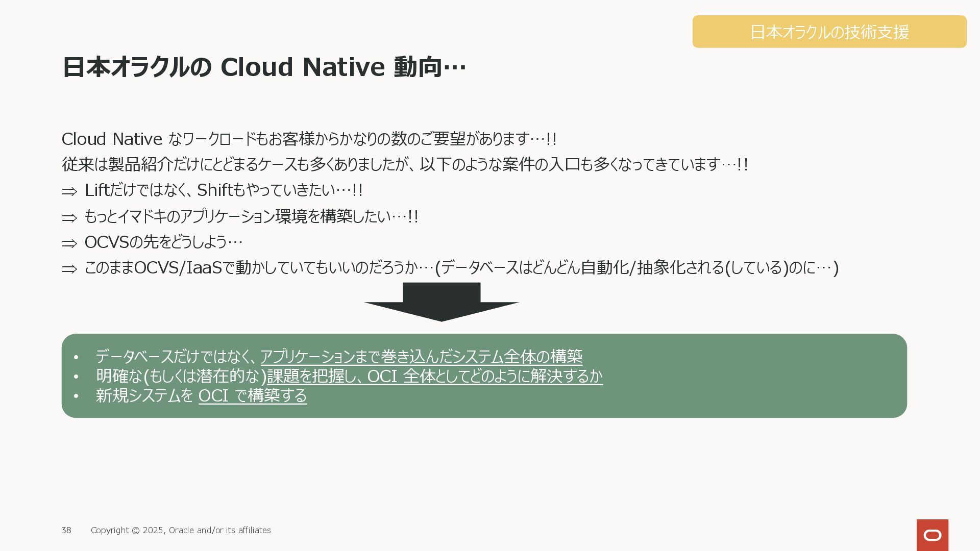This screenshot has width=980, height=551.
Task: Click the underlined 課題を把握し、OCI 全体としてどのように解決するか text
Action: pos(435,376)
